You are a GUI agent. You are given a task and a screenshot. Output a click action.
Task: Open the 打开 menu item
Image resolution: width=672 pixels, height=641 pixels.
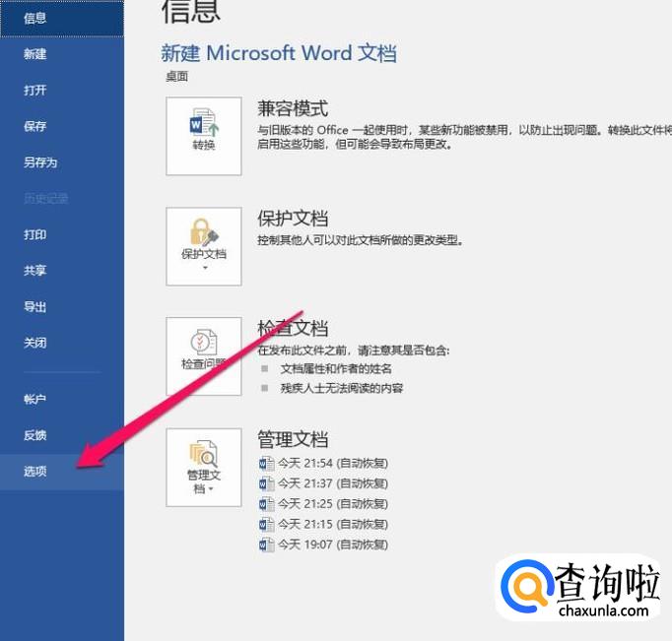pos(62,90)
